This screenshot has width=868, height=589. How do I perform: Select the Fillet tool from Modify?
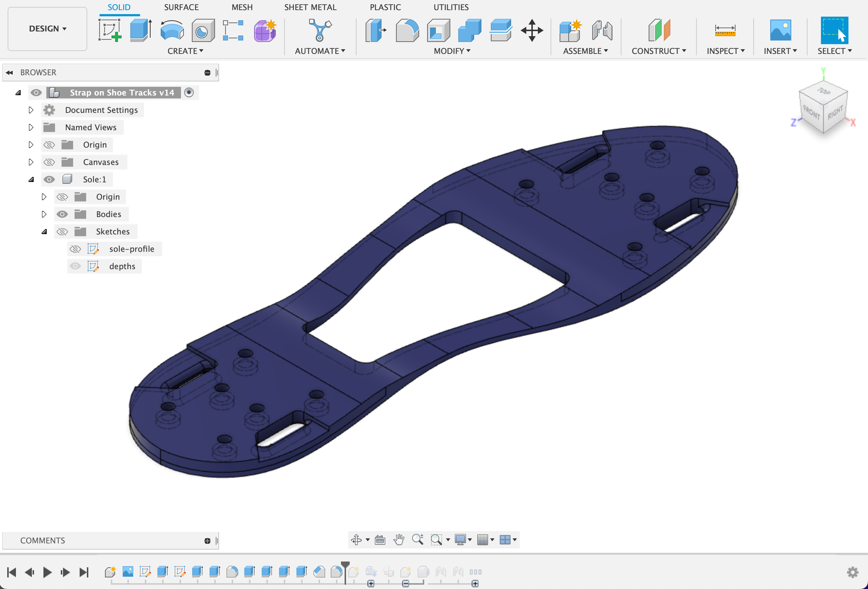click(x=406, y=31)
